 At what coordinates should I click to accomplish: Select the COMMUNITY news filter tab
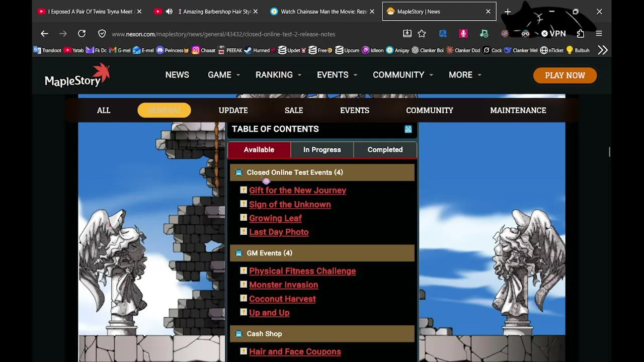(x=430, y=110)
